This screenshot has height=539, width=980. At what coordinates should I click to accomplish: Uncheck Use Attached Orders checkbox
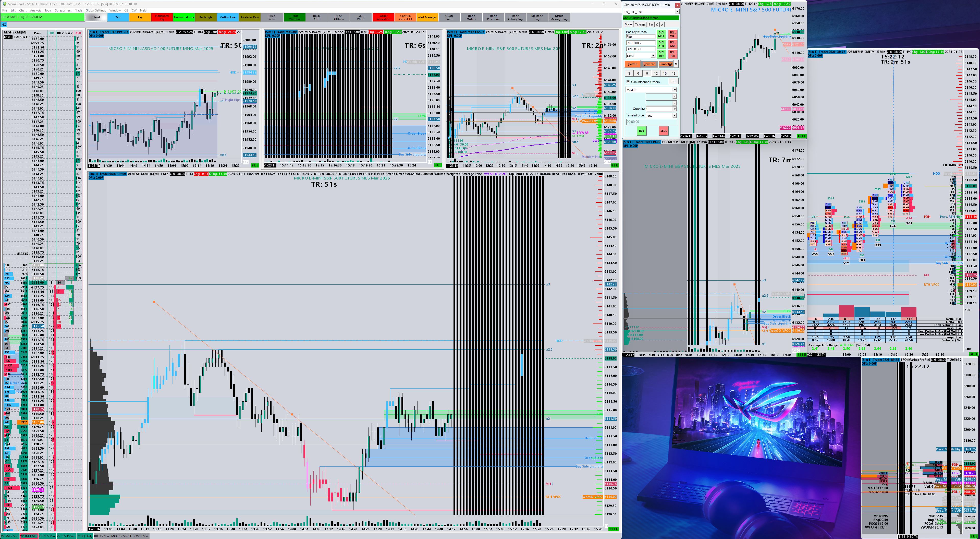(x=628, y=82)
